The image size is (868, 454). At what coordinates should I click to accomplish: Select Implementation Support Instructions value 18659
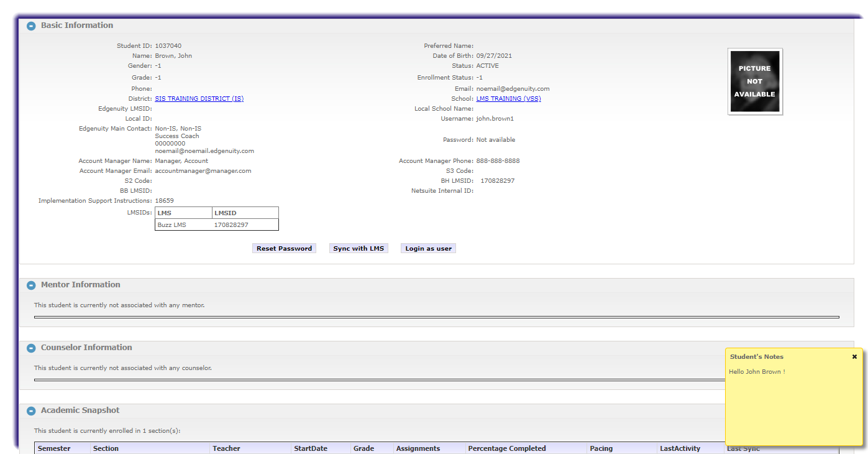pos(164,201)
